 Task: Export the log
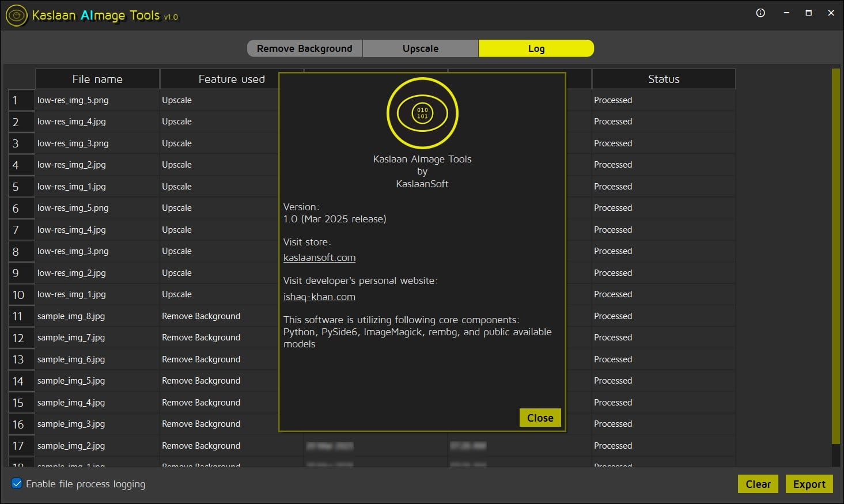809,484
